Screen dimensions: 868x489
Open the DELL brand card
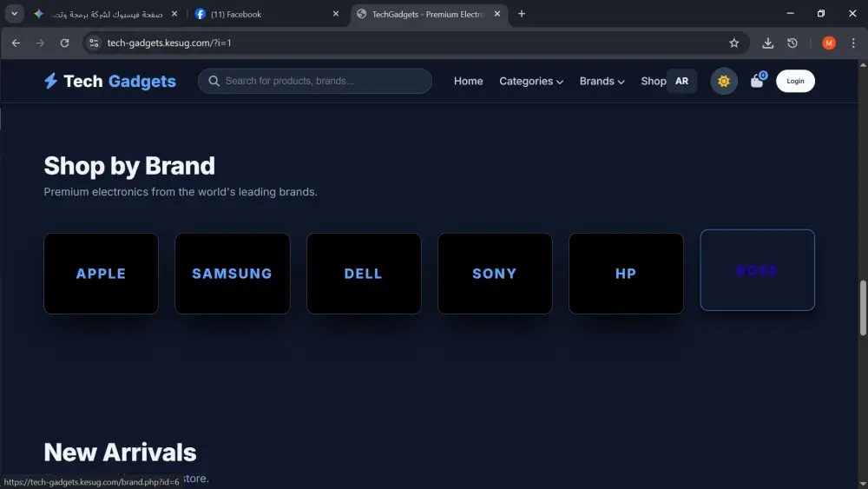pyautogui.click(x=364, y=274)
